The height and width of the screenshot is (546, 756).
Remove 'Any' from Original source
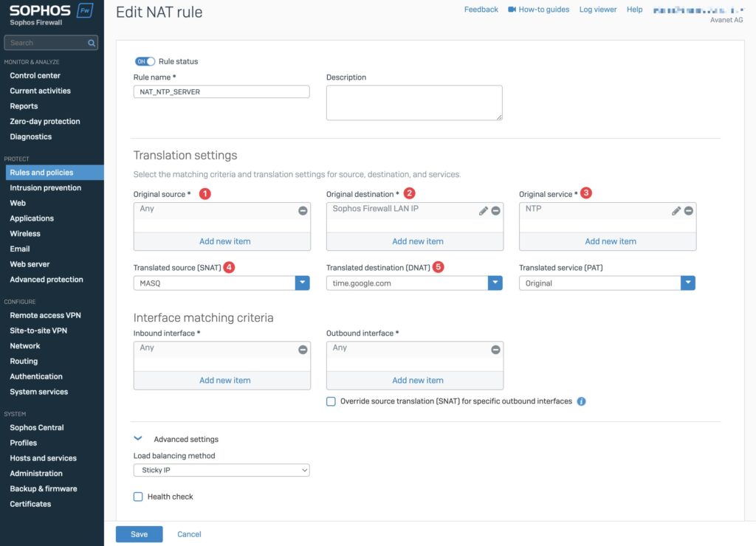click(301, 210)
